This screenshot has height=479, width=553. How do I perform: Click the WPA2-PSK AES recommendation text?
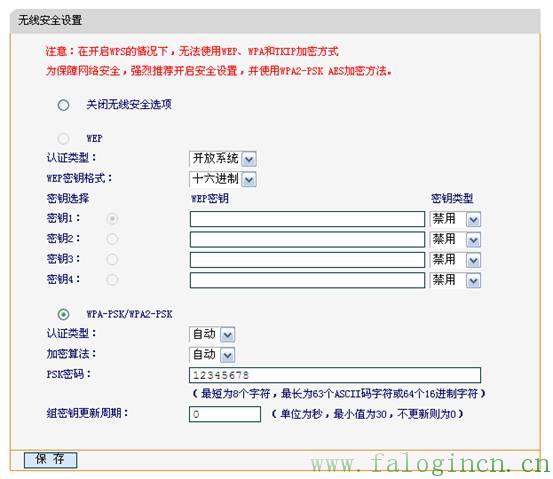219,71
